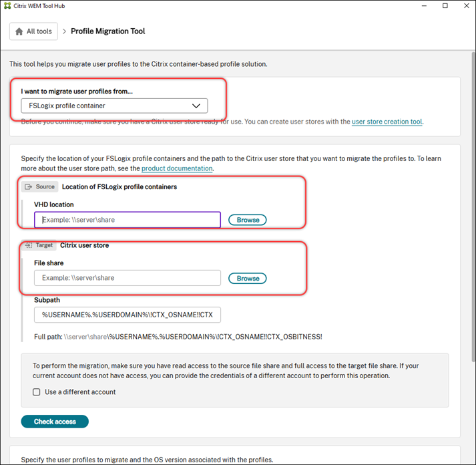Enable Use a different account checkbox
Image resolution: width=476 pixels, height=465 pixels.
[37, 392]
